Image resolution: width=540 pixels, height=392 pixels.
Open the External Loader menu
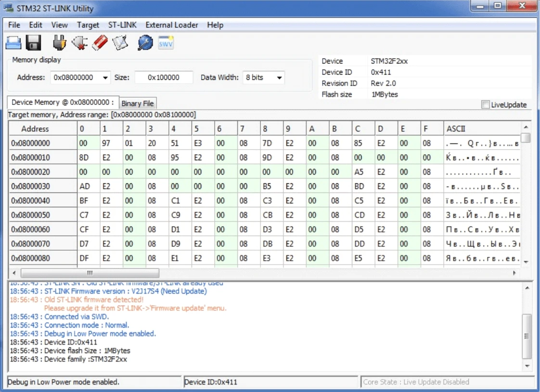pos(172,25)
